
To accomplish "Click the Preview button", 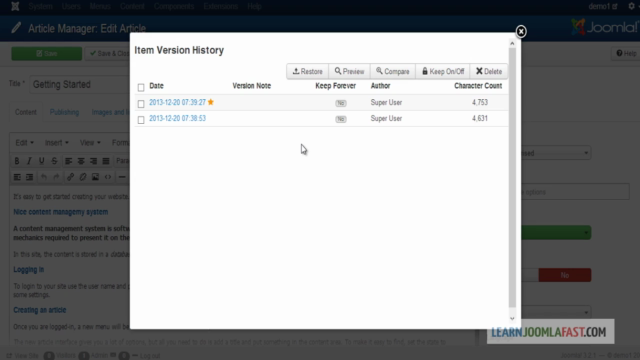I will [x=349, y=71].
